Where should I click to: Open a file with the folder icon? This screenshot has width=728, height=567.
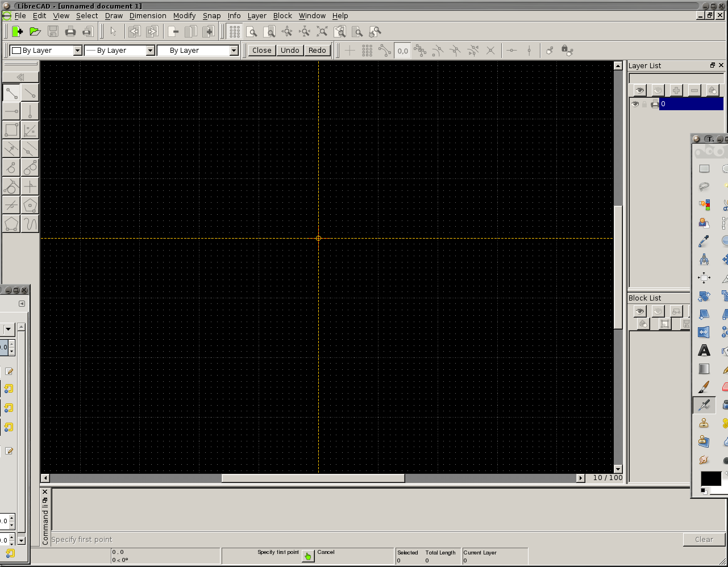coord(35,32)
